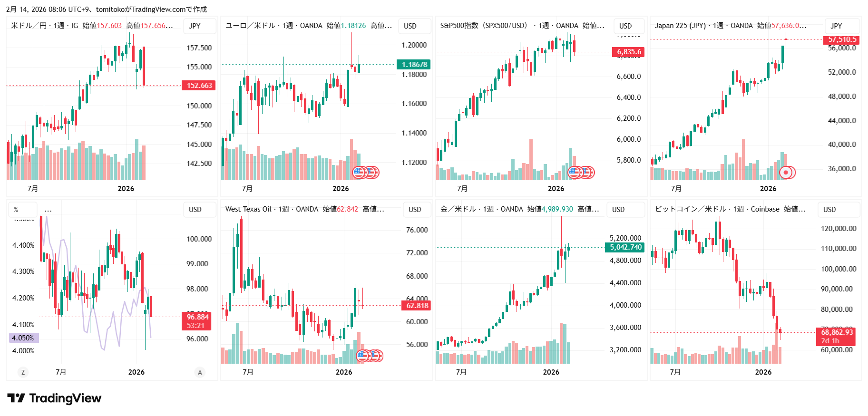Click the green 5,042.740 price label on gold chart
The width and height of the screenshot is (868, 416).
625,247
